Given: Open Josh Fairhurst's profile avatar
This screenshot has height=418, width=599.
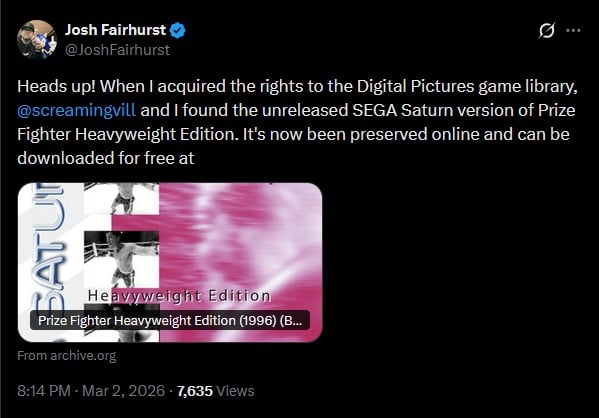Looking at the screenshot, I should (37, 40).
